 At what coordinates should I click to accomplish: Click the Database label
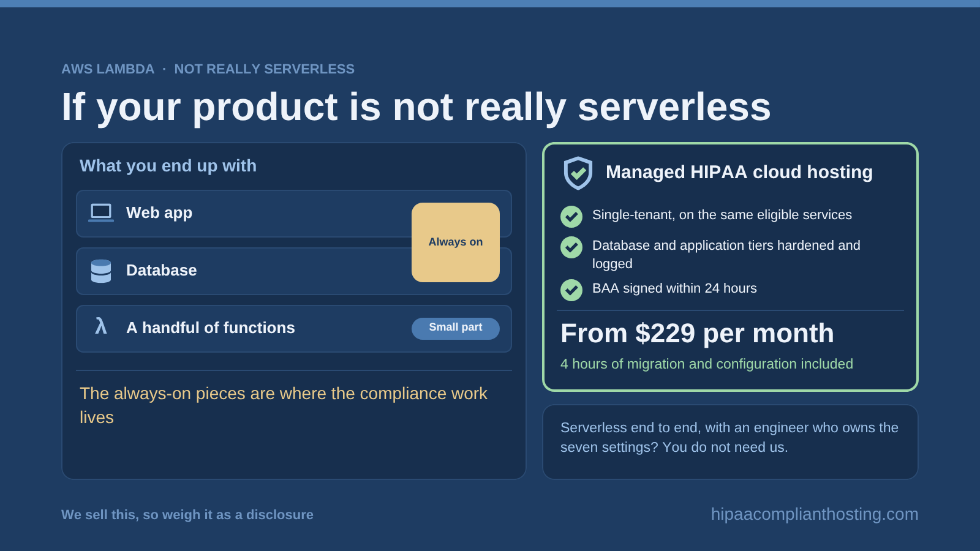tap(162, 271)
